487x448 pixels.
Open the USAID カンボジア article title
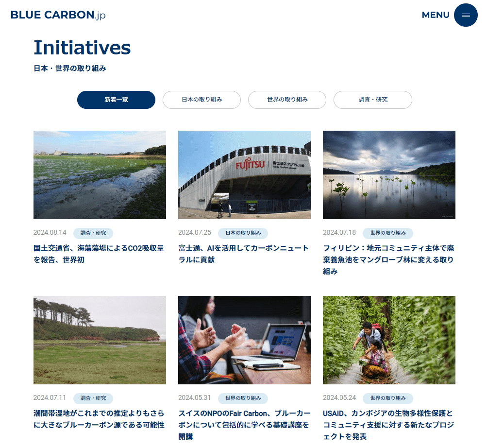pos(388,425)
